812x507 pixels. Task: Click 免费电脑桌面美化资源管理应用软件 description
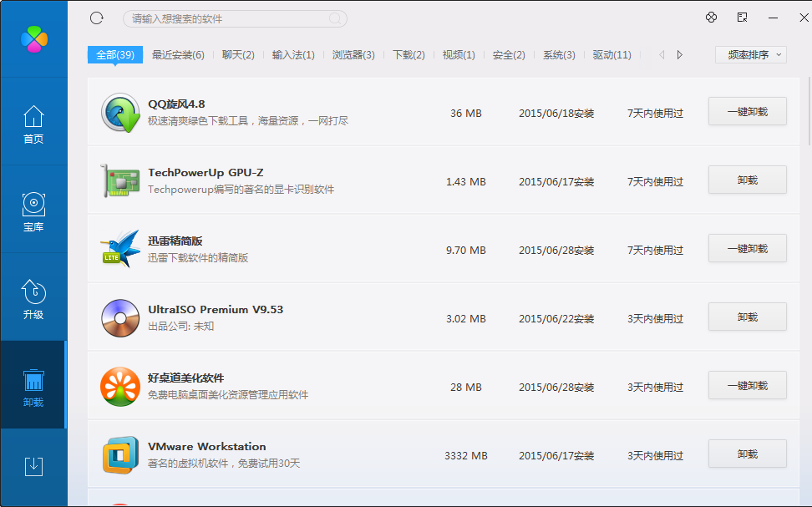228,395
